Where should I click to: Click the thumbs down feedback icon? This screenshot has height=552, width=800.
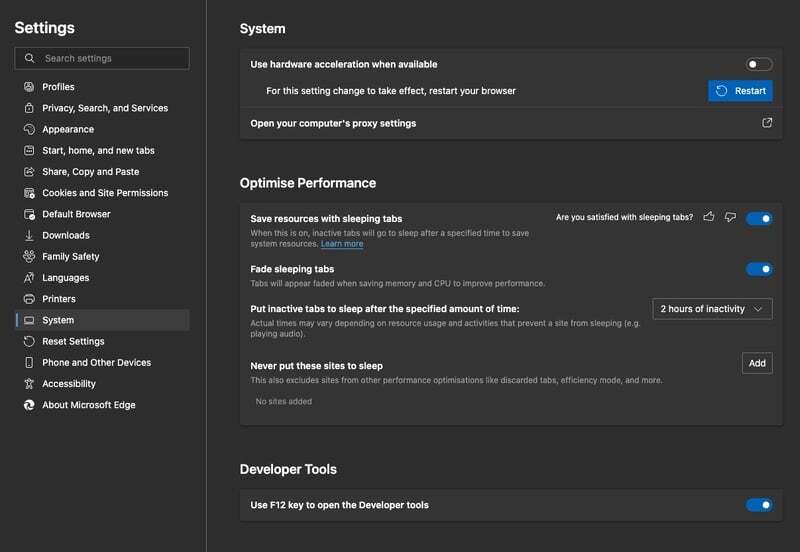tap(730, 217)
